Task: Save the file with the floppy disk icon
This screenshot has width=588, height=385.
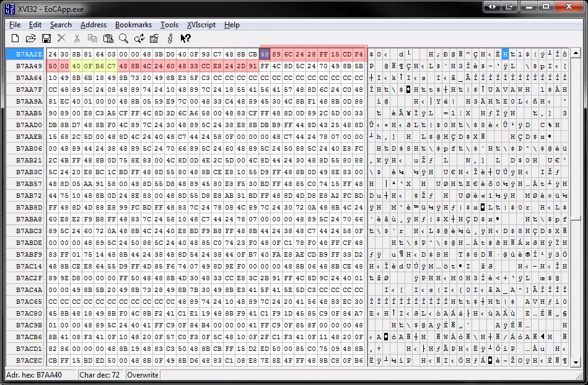Action: (x=46, y=38)
